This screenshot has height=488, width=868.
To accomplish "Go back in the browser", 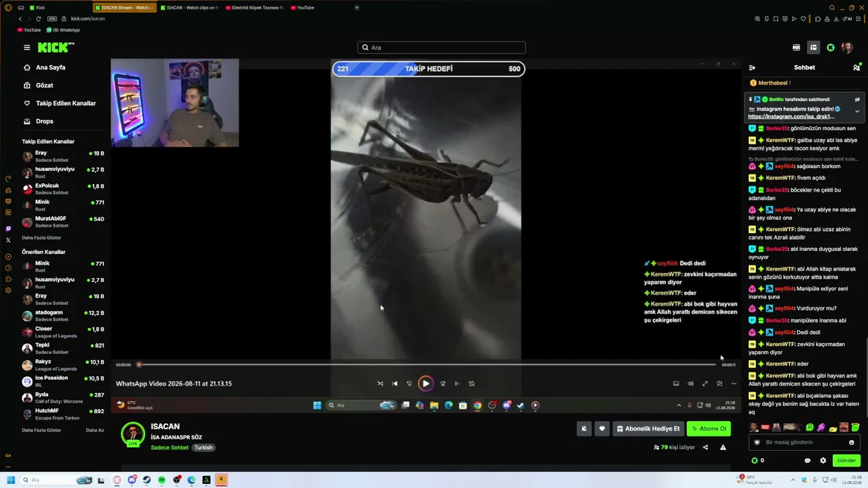I will tap(20, 19).
